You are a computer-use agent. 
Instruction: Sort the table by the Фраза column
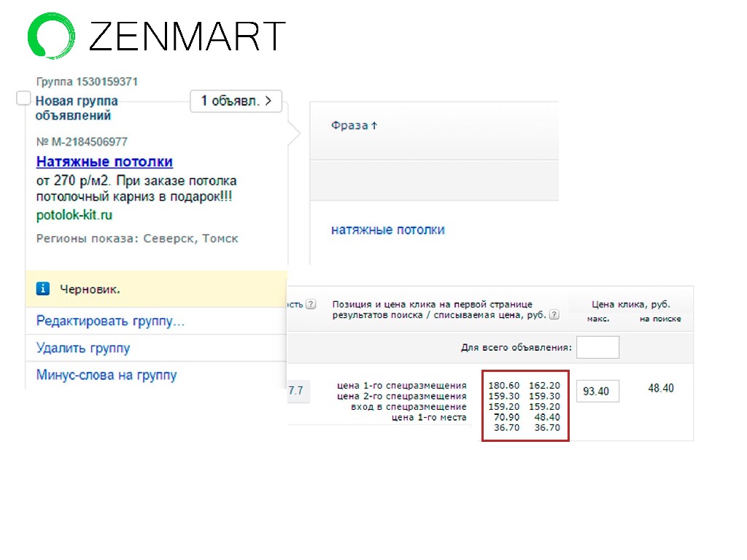(x=354, y=125)
